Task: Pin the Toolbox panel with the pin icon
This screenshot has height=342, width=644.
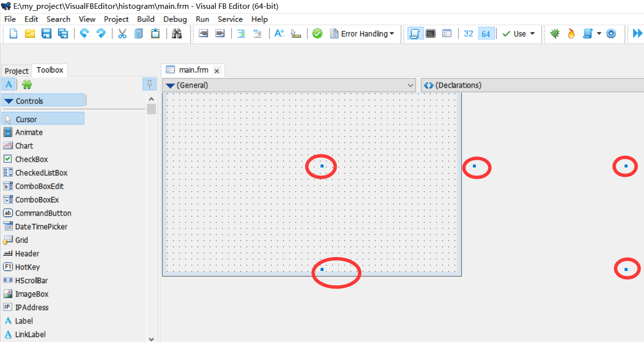Action: (149, 84)
